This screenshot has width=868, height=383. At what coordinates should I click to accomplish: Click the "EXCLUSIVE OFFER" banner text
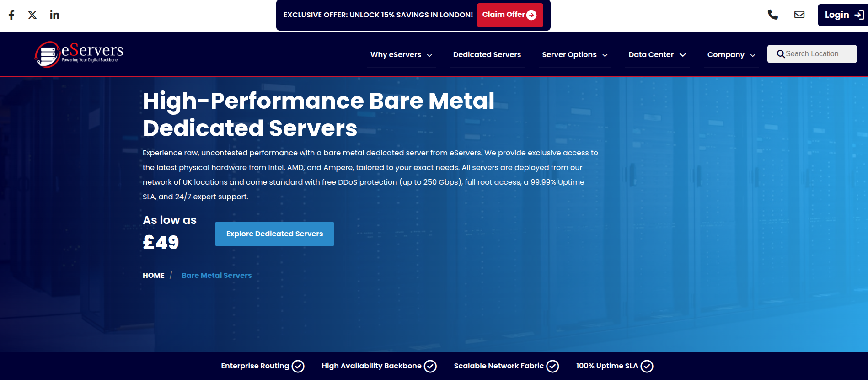tap(378, 15)
